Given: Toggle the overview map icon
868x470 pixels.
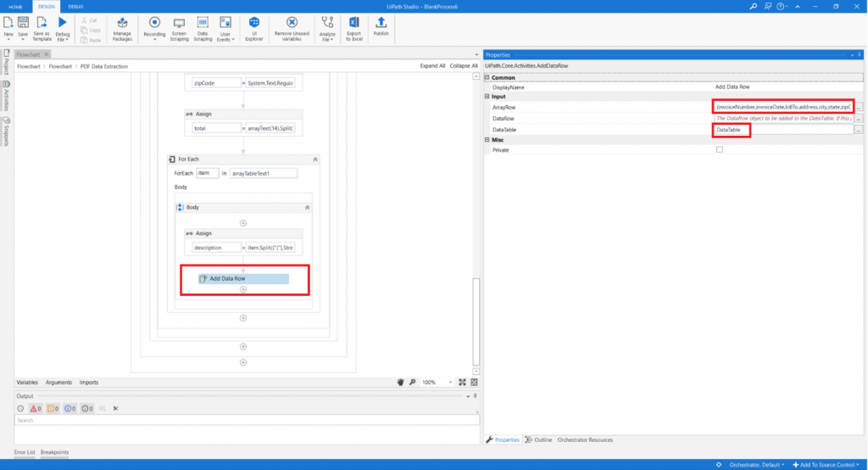Looking at the screenshot, I should (475, 383).
